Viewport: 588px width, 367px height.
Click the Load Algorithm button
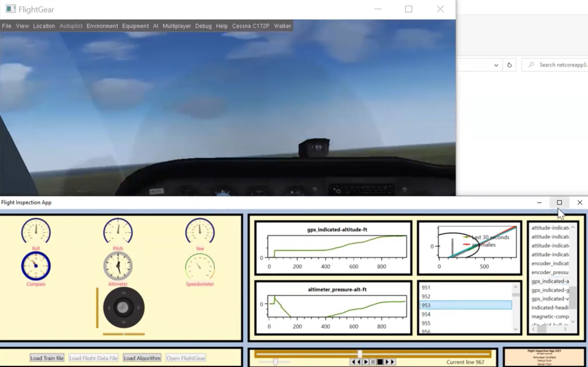(142, 358)
